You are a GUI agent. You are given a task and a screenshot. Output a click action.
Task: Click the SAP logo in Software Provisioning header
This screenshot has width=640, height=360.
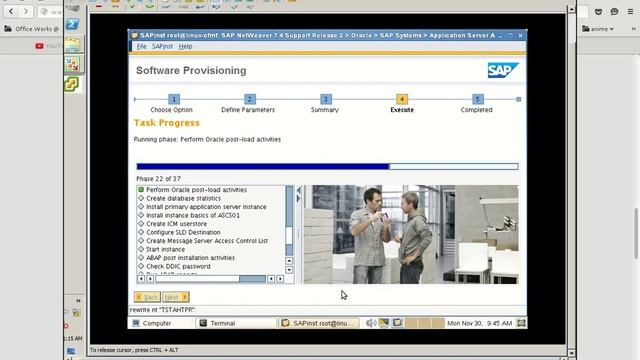(503, 70)
